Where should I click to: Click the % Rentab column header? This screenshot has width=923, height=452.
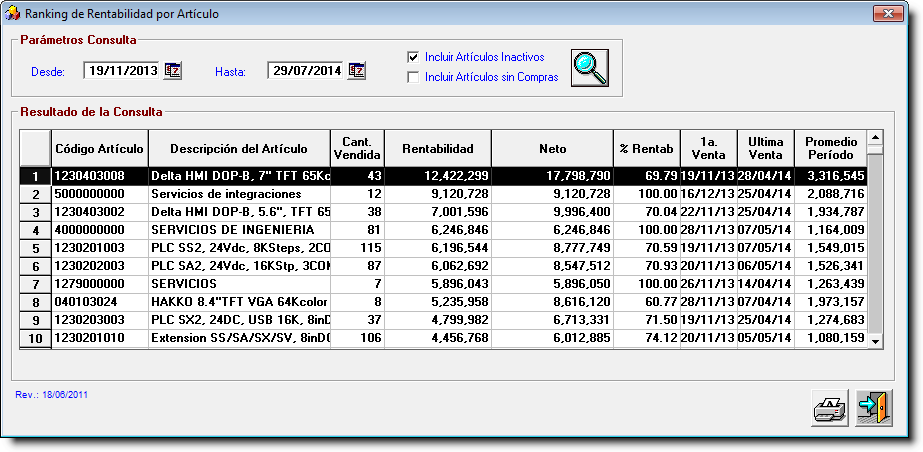coord(646,148)
